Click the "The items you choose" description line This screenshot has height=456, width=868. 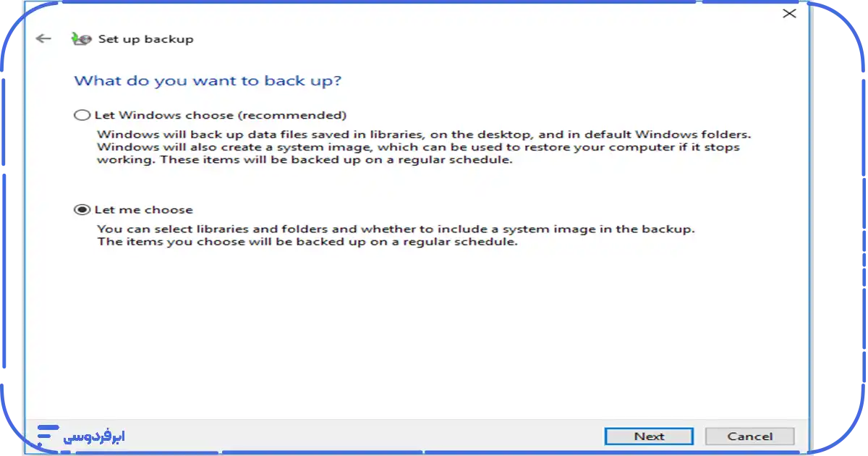(x=307, y=242)
